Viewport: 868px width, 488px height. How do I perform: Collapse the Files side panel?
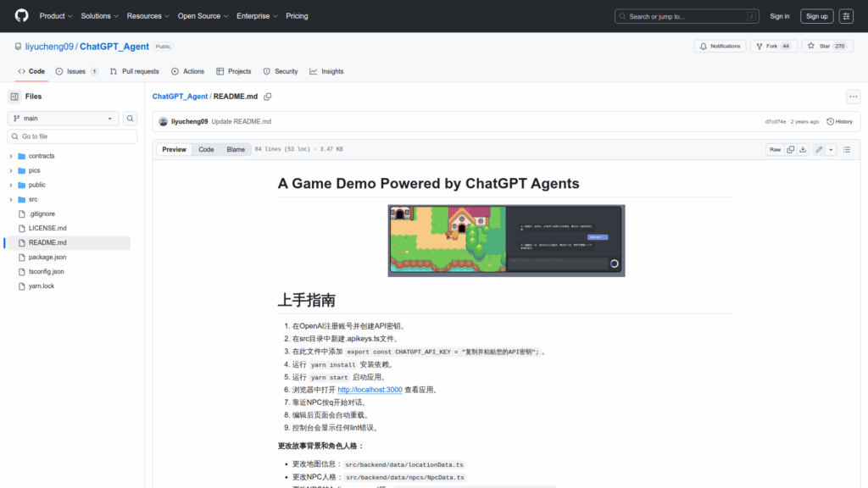click(x=14, y=97)
